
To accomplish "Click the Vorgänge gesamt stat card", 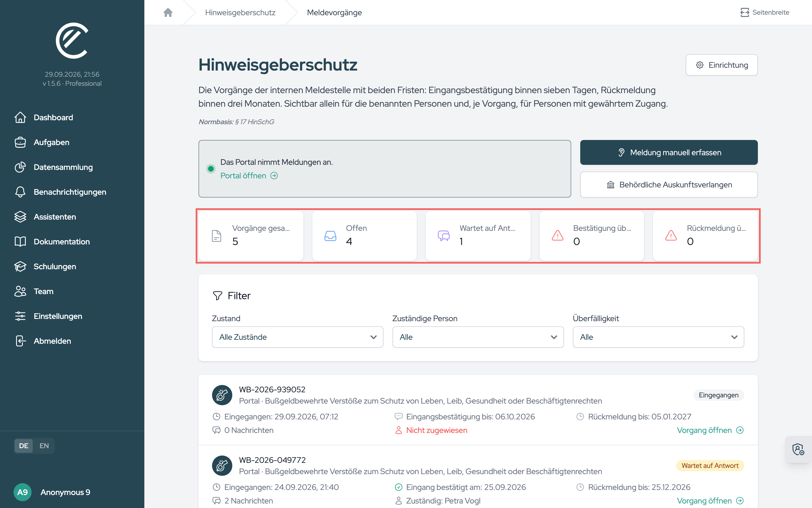I will coord(251,236).
